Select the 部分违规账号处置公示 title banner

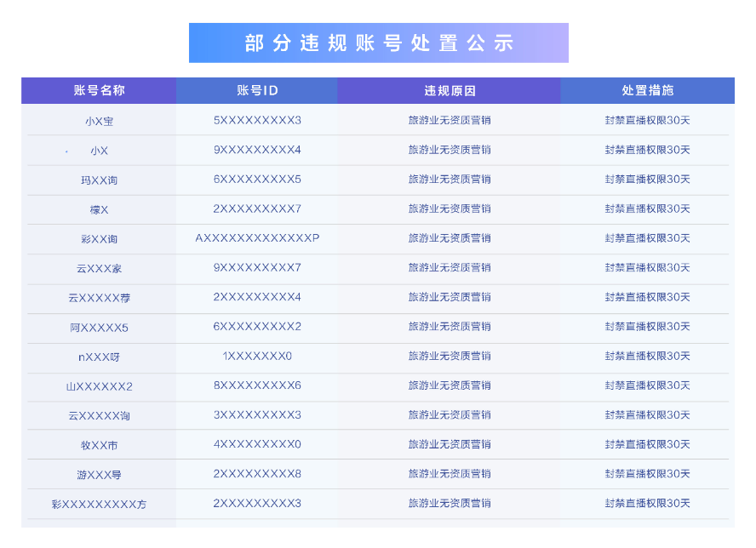379,42
